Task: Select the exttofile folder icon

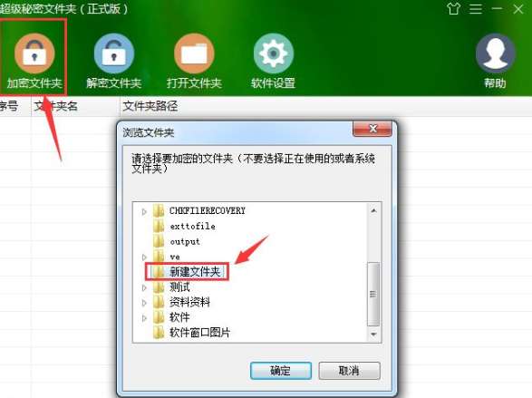Action: [x=159, y=226]
